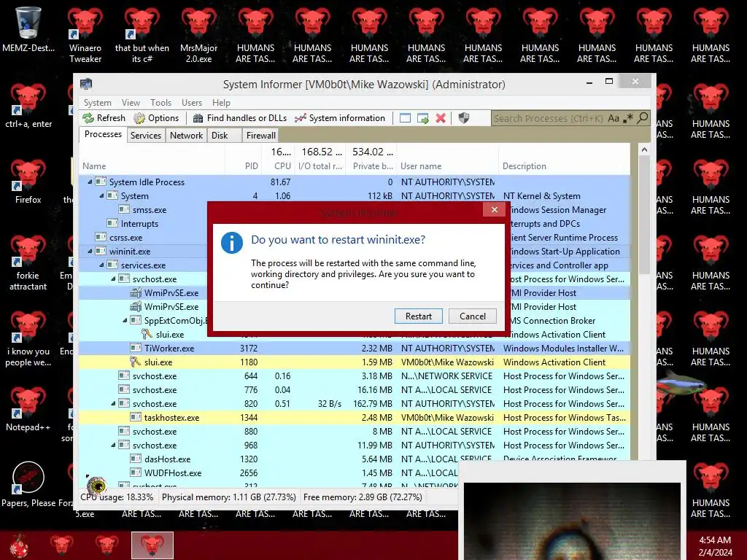Click the blue info icon in dialog
This screenshot has width=747, height=560.
pyautogui.click(x=232, y=243)
